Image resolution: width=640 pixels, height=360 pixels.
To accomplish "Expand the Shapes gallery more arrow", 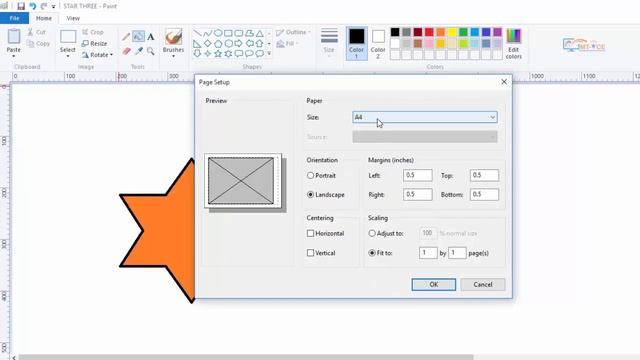I will [x=269, y=53].
